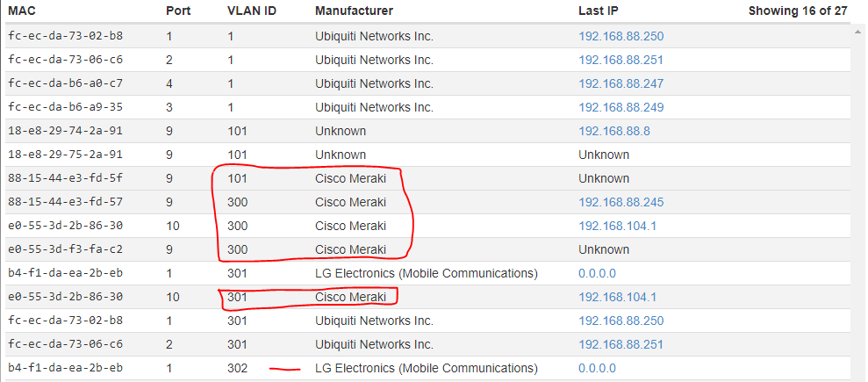
Task: Open IP link 192.168.88.245
Action: click(x=621, y=202)
